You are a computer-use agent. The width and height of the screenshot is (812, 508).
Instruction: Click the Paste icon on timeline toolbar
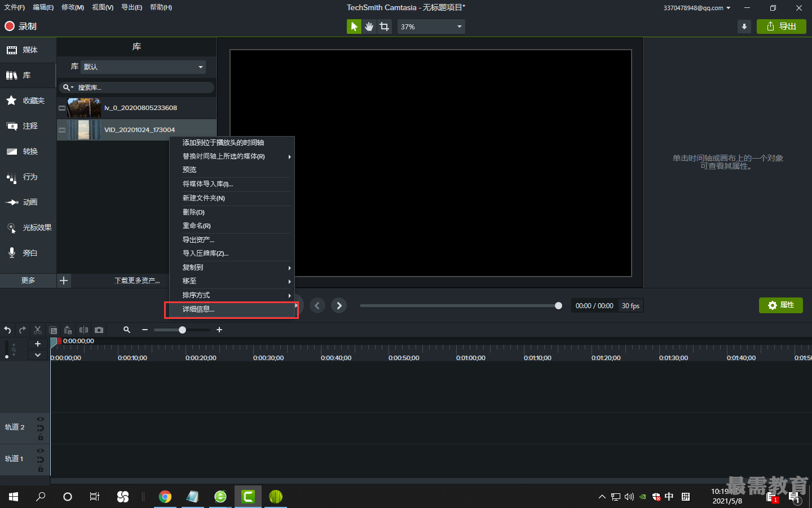coord(68,330)
